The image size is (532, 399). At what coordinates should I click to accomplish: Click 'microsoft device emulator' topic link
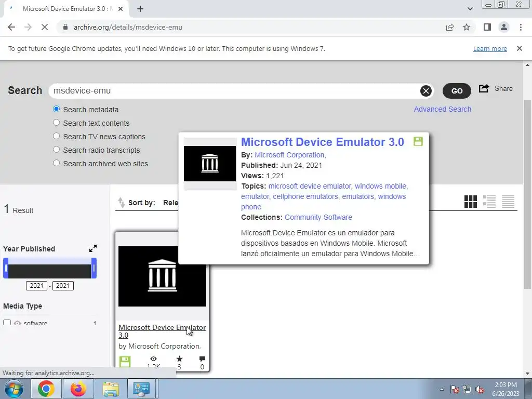pos(310,186)
